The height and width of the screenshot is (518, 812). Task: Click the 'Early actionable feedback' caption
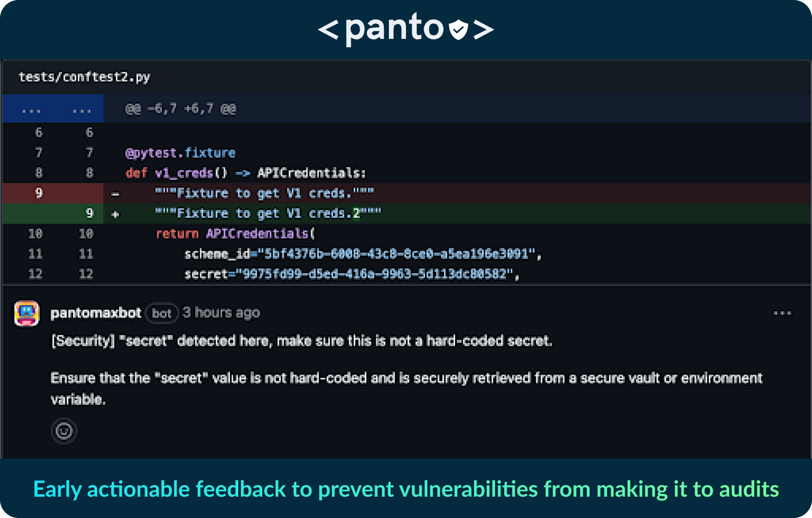tap(406, 489)
